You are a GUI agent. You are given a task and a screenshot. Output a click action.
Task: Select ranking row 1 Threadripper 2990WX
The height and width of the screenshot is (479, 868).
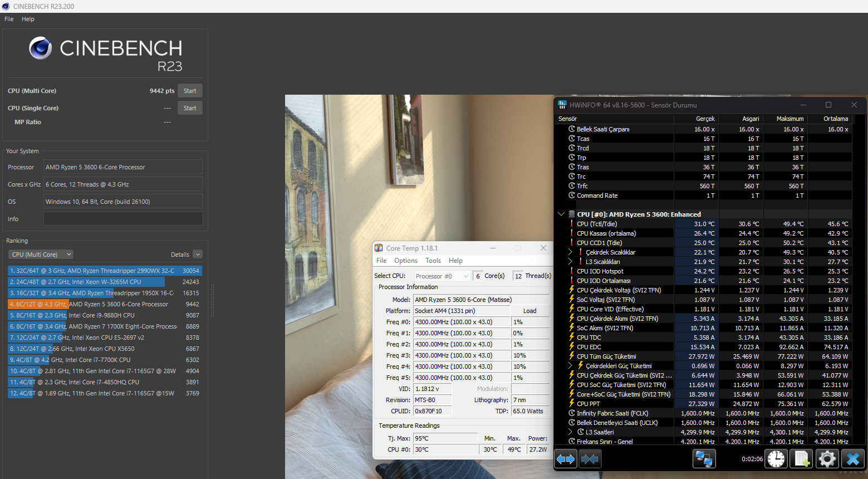click(105, 271)
